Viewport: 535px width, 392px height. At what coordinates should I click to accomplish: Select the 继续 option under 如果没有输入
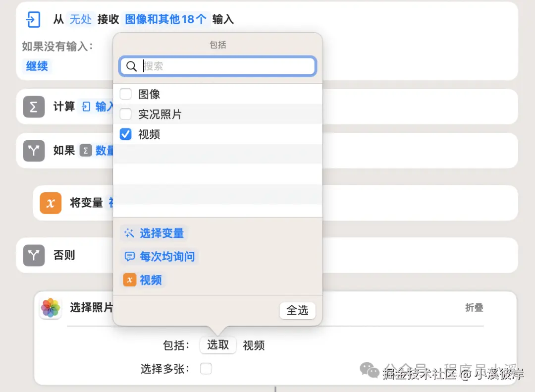[x=36, y=66]
